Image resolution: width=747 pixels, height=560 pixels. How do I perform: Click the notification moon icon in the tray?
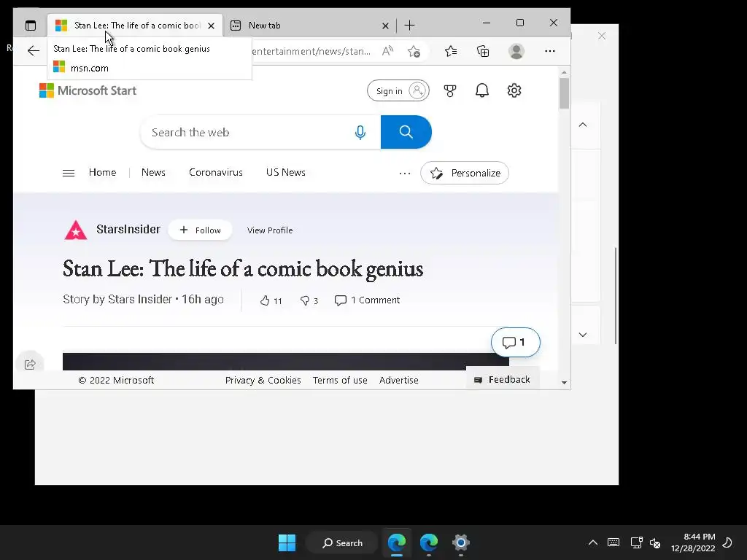point(727,542)
